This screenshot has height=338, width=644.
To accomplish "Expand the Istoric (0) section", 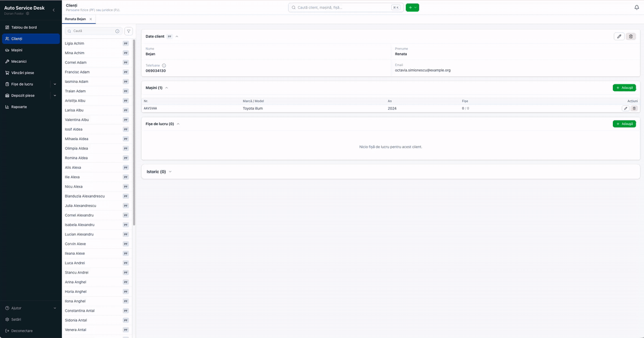I will point(170,172).
